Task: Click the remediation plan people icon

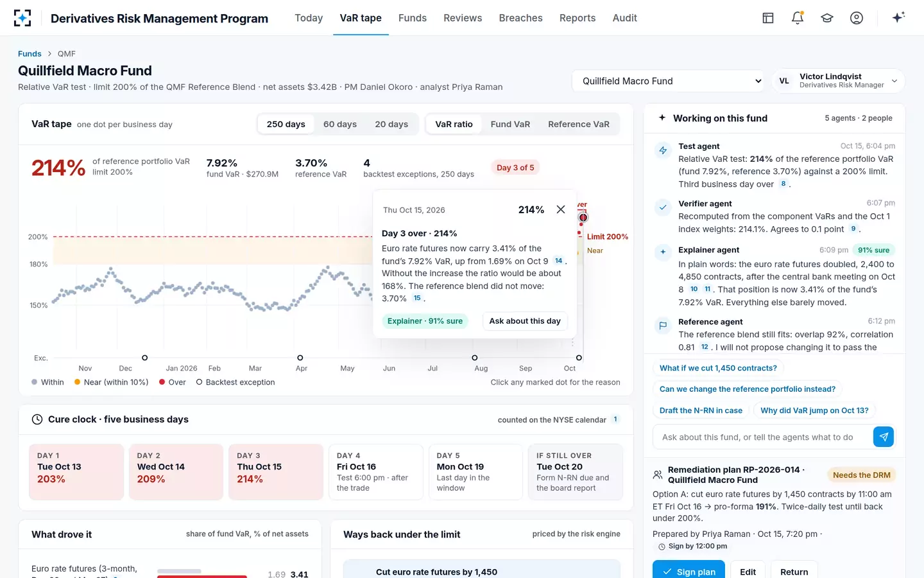Action: 658,475
